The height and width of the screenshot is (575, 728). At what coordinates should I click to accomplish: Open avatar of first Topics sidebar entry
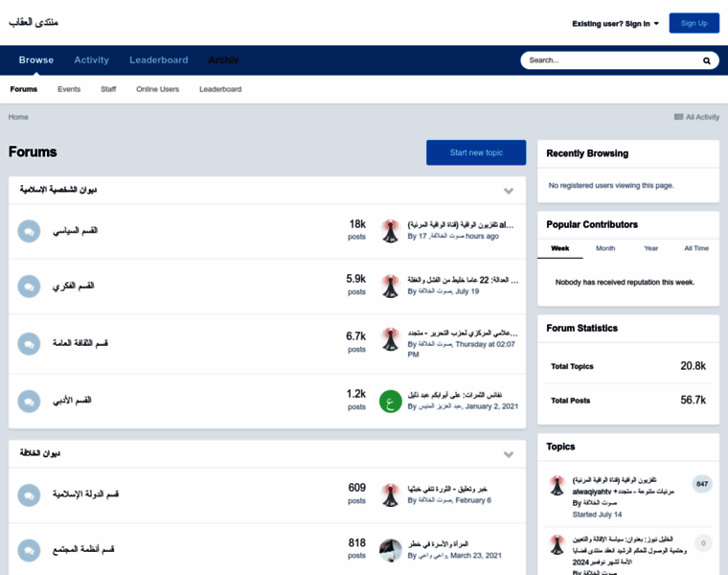tap(557, 485)
